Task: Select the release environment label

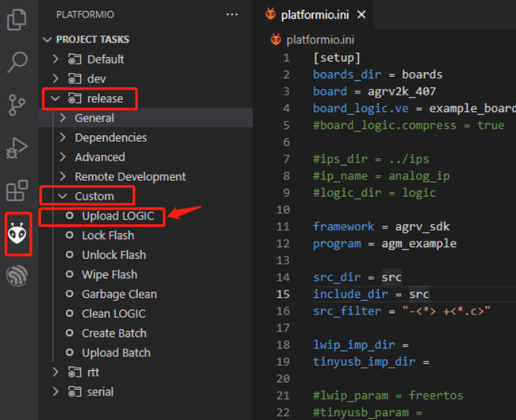Action: 105,98
